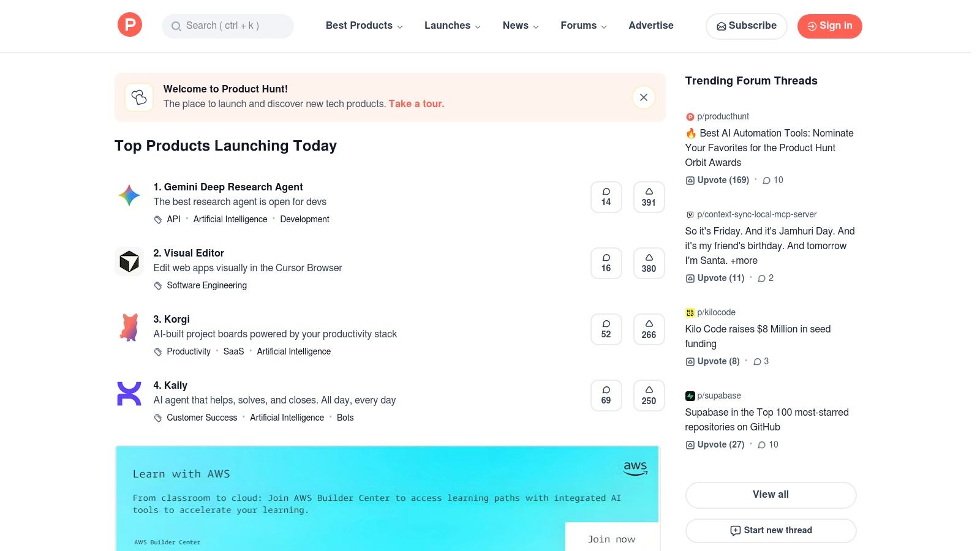Open the News menu
Viewport: 980px width, 551px height.
click(x=519, y=26)
